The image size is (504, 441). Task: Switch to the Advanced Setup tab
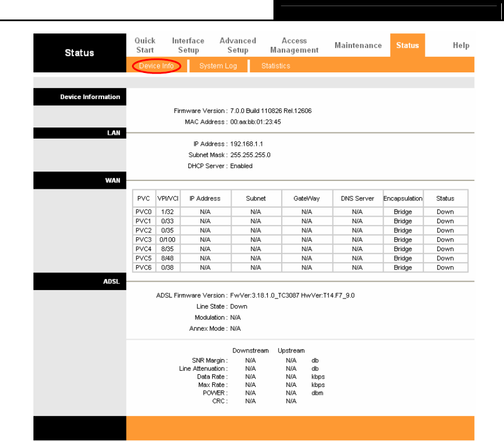pyautogui.click(x=238, y=45)
